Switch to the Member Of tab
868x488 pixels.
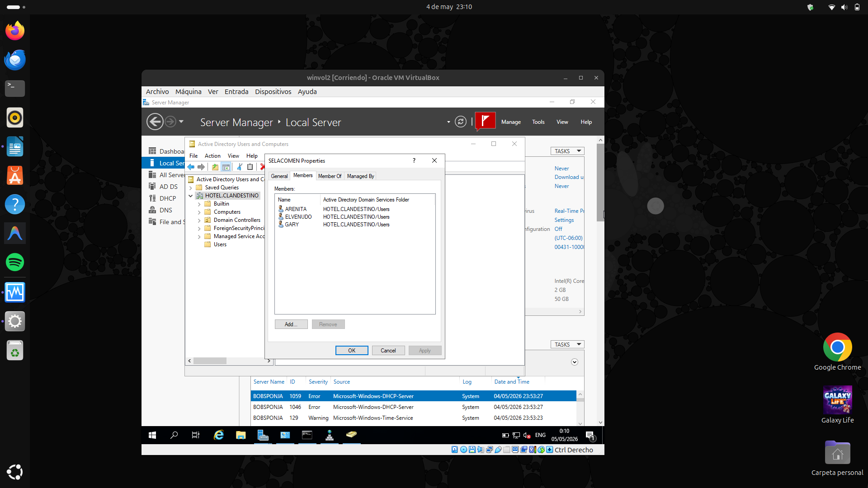click(330, 176)
